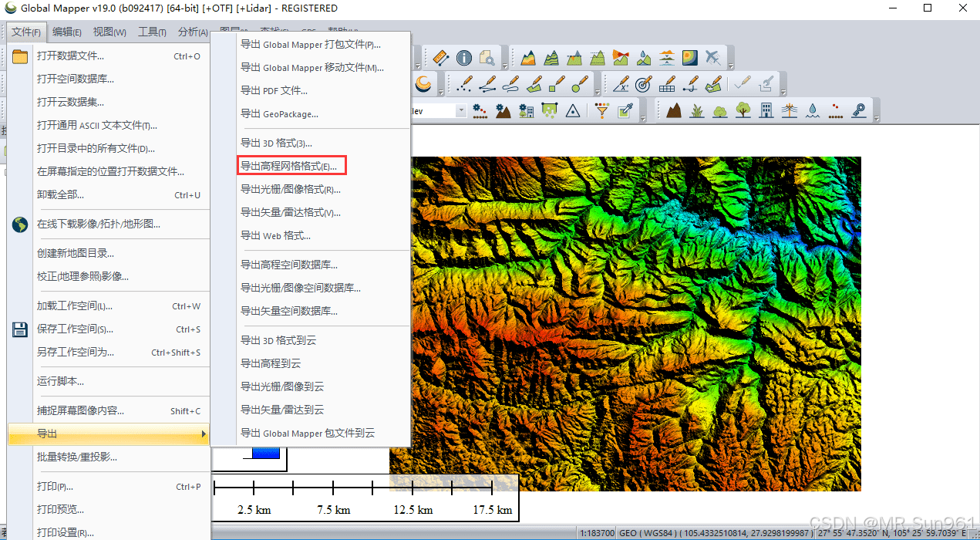Image resolution: width=980 pixels, height=540 pixels.
Task: Click the Lidar filter funnel icon
Action: click(x=603, y=110)
